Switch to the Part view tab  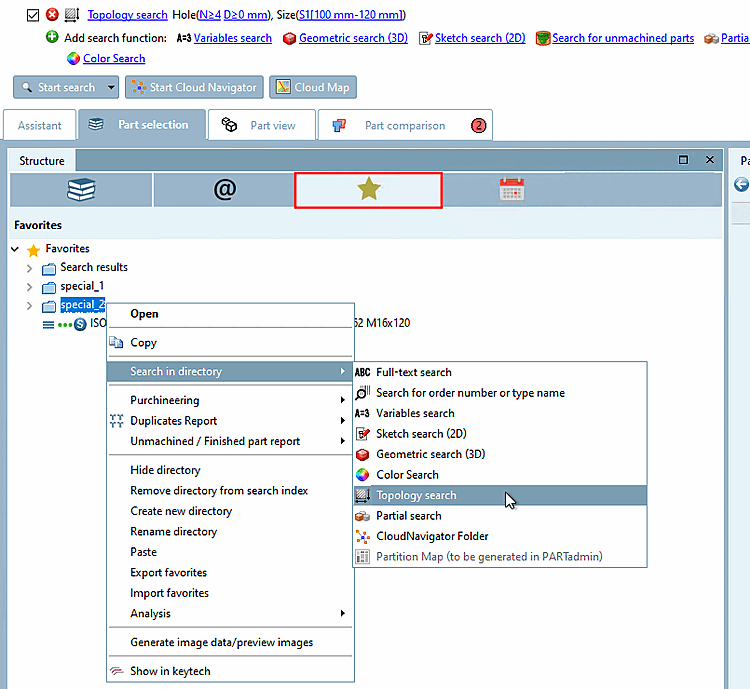[x=262, y=125]
